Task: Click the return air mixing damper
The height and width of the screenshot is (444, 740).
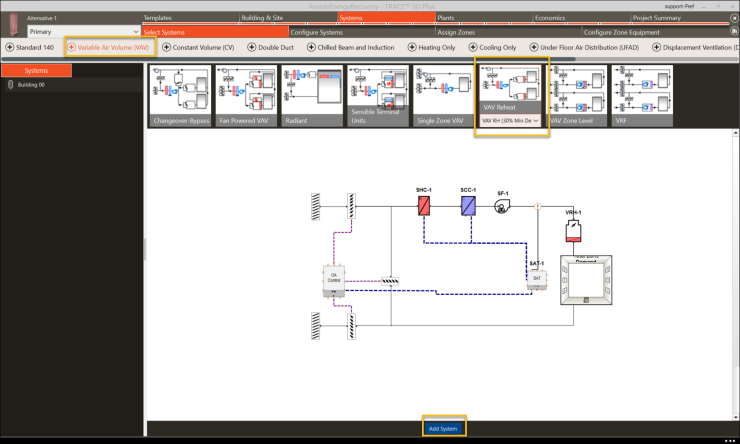Action: point(390,281)
